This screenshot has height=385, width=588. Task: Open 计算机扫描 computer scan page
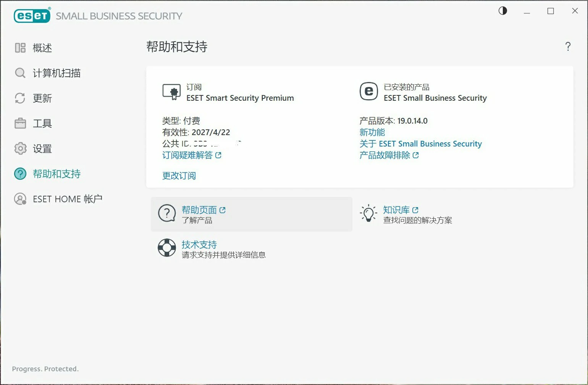[57, 73]
